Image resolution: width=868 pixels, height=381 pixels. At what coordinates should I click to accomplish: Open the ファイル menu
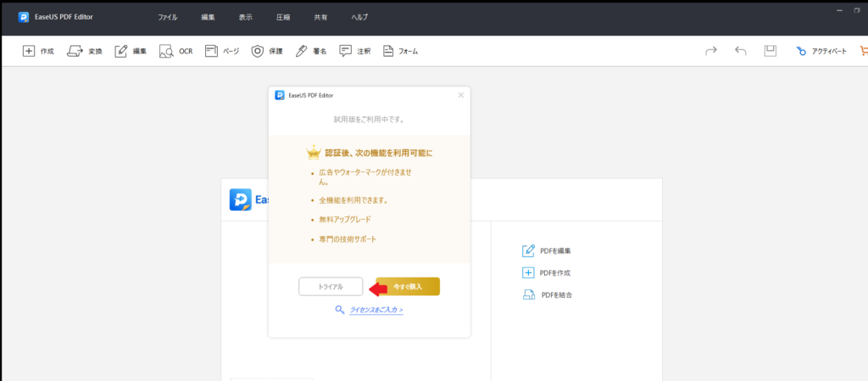pyautogui.click(x=167, y=17)
